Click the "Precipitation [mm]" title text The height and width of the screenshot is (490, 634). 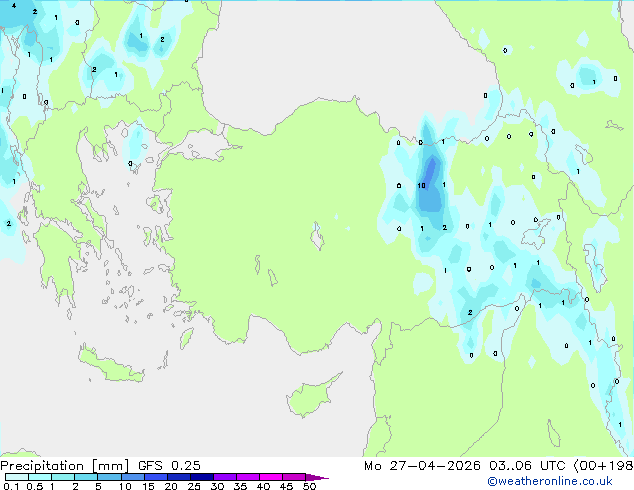tap(65, 466)
